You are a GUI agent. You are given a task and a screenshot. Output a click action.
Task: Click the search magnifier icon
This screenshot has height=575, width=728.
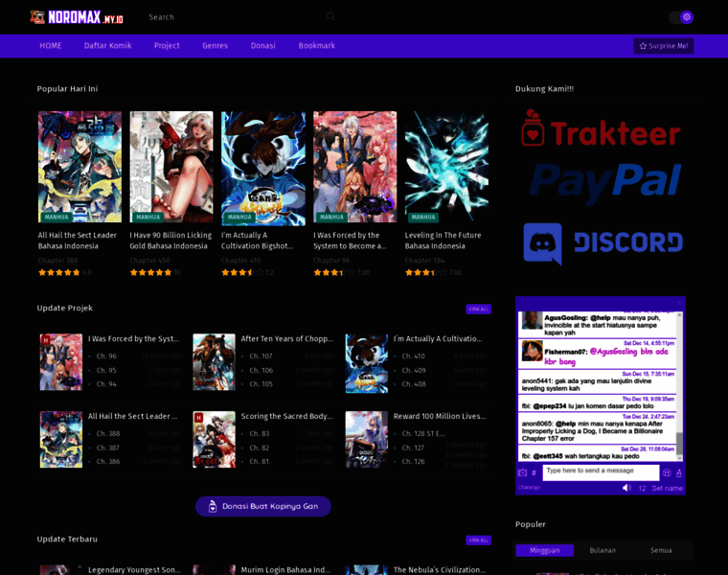330,16
